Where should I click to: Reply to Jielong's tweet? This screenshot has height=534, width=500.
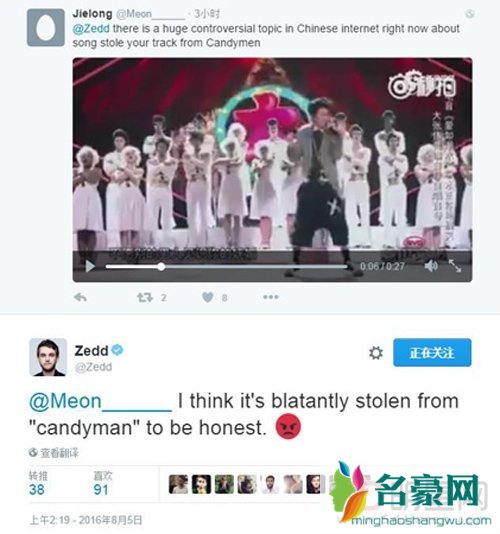80,297
